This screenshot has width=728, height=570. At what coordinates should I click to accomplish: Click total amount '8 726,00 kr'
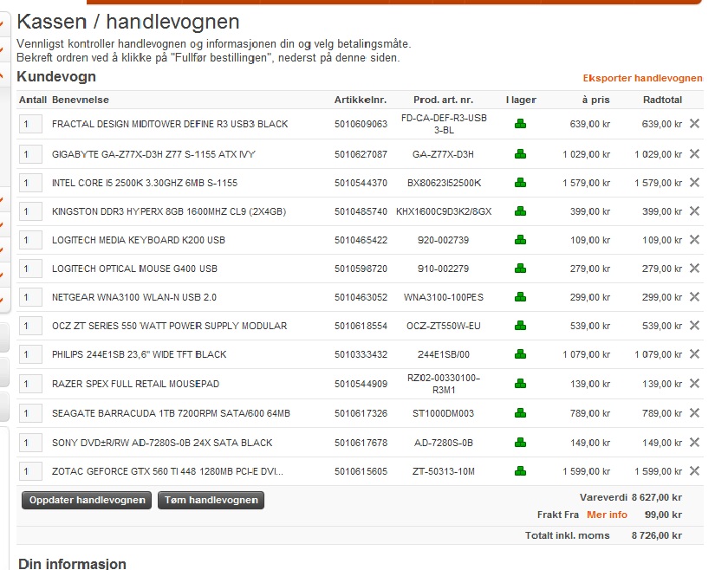[657, 535]
